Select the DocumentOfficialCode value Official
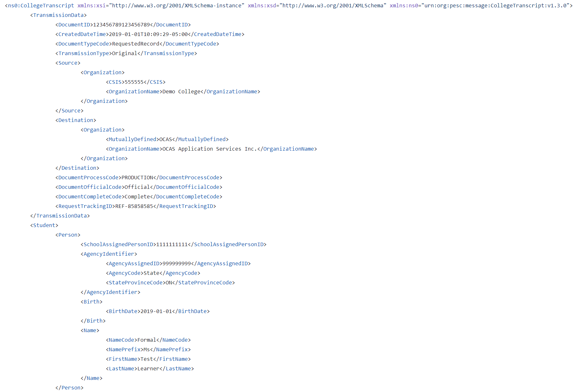576x392 pixels. tap(137, 187)
